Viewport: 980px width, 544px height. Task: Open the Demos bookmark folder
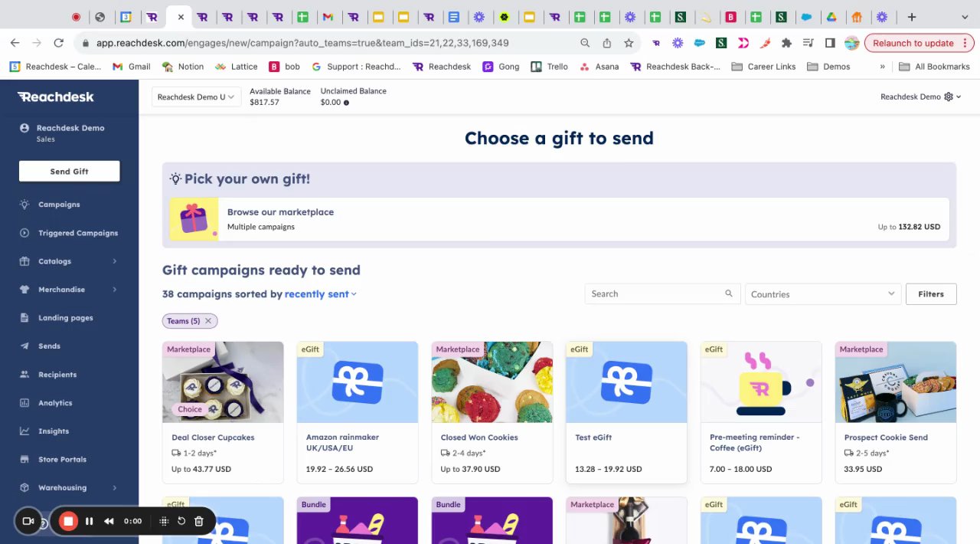[x=829, y=67]
